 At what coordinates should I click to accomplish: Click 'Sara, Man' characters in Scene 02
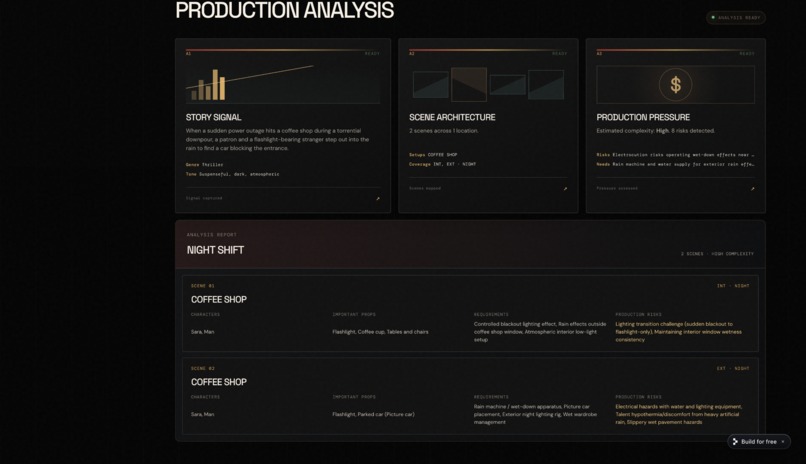[202, 414]
